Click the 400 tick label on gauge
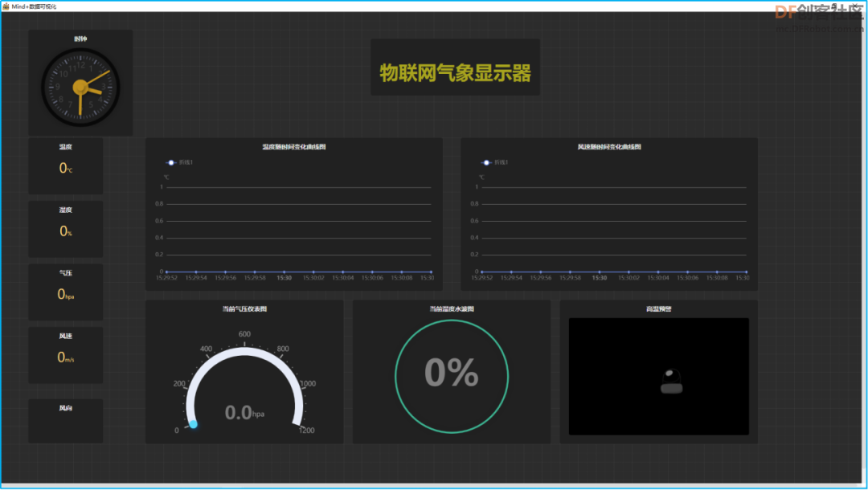The height and width of the screenshot is (490, 868). pyautogui.click(x=206, y=349)
